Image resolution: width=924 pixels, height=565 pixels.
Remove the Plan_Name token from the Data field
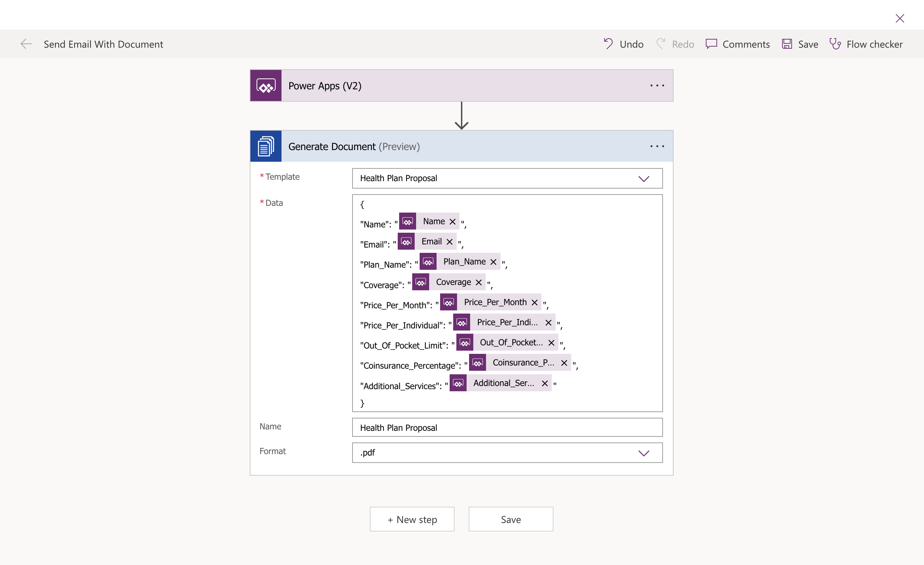tap(493, 261)
